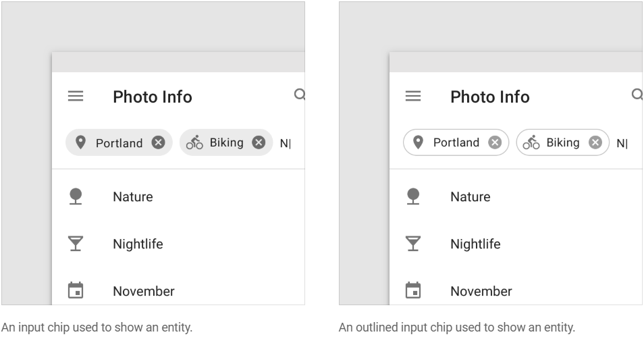The image size is (644, 343).
Task: Click search icon in left panel header
Action: pos(300,95)
